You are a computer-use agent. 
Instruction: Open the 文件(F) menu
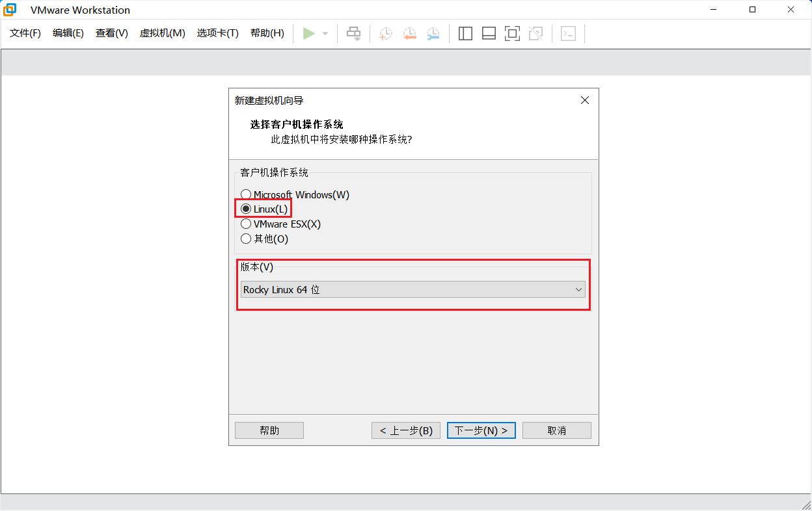(25, 33)
